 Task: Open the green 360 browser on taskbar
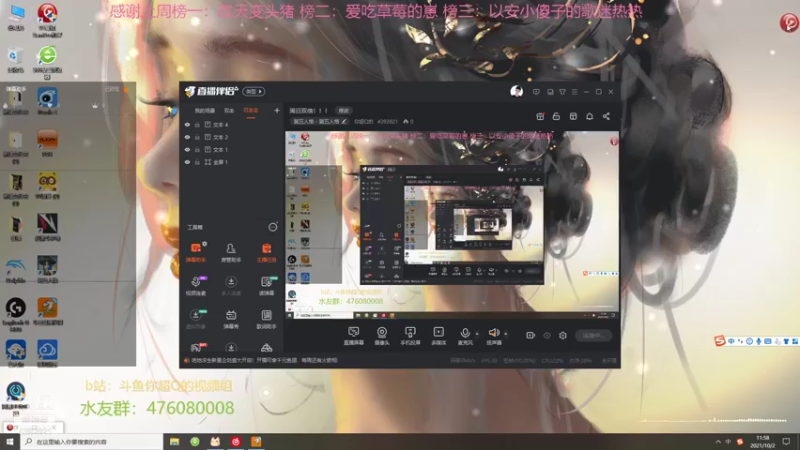tap(195, 441)
